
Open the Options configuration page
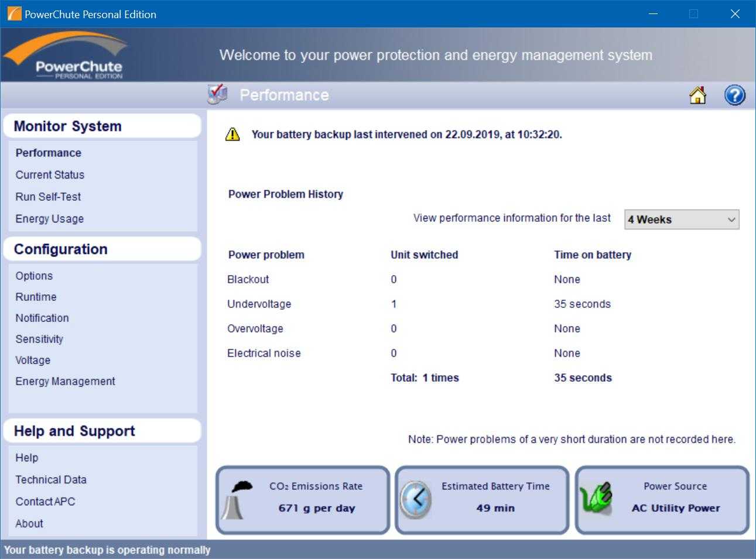[34, 276]
